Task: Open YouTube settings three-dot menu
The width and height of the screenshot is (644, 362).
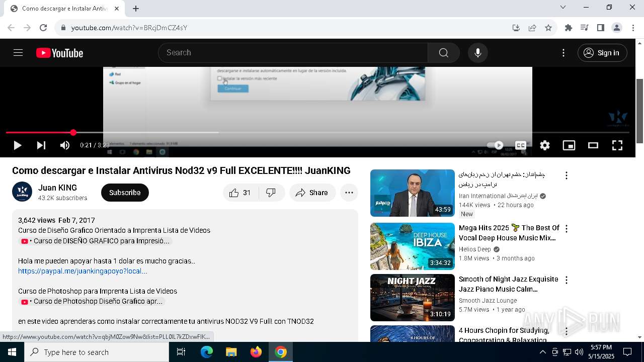Action: tap(563, 53)
